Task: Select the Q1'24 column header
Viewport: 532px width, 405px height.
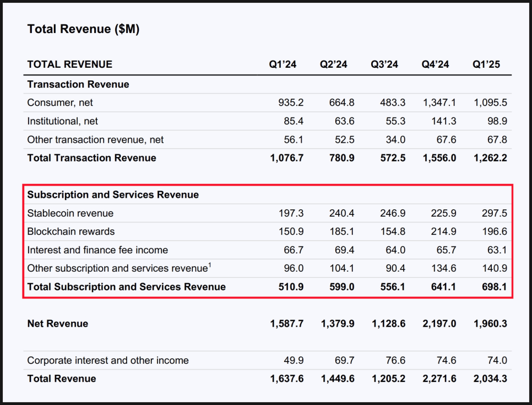Action: pos(283,64)
